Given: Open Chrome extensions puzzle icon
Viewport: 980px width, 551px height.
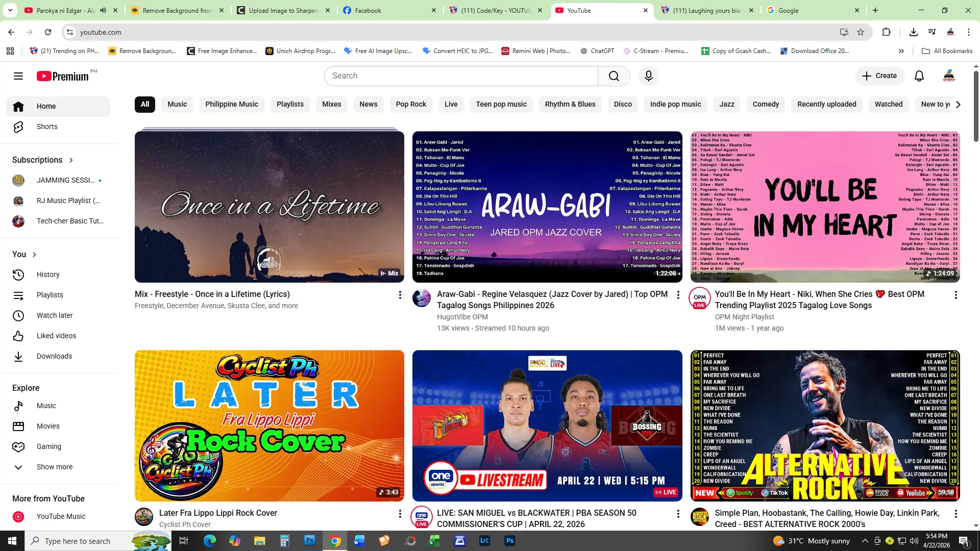Looking at the screenshot, I should (886, 32).
